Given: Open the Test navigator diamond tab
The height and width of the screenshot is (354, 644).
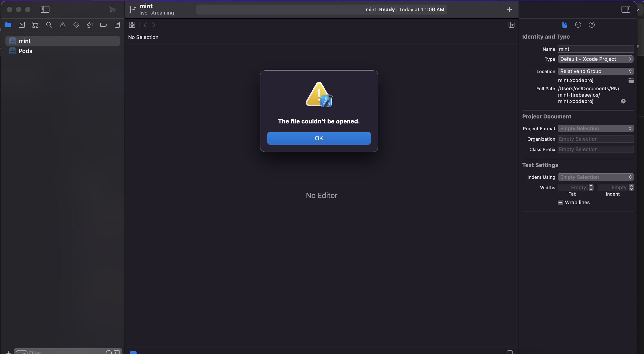Looking at the screenshot, I should point(76,25).
